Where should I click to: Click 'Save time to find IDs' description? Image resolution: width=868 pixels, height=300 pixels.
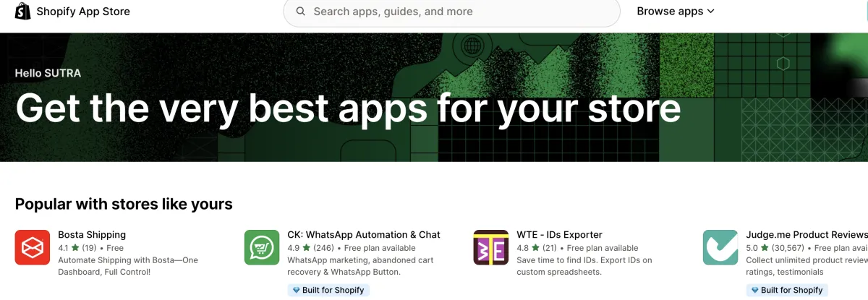click(x=584, y=266)
